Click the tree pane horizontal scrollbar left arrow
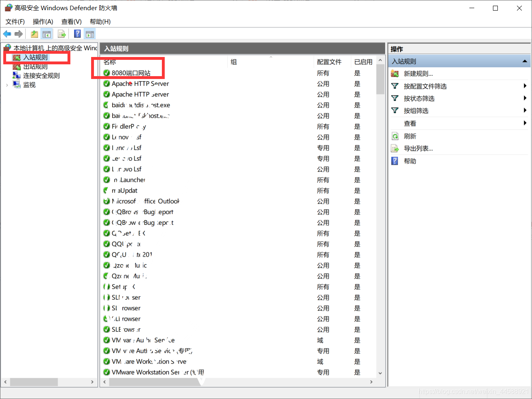 (x=6, y=382)
